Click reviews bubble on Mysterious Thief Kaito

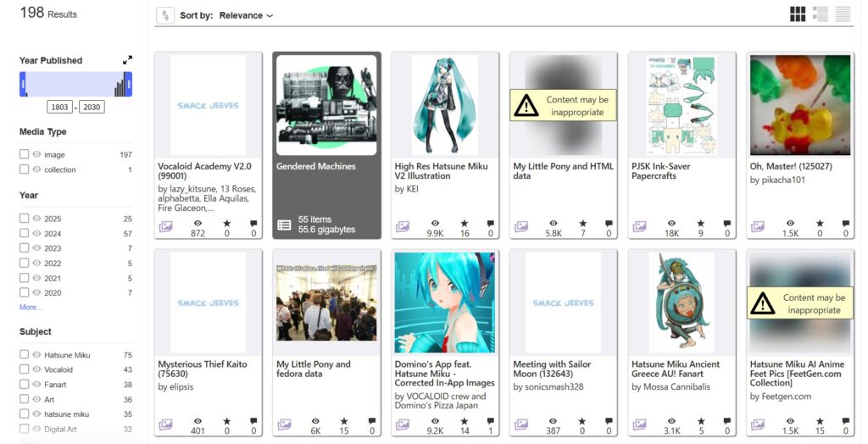253,422
